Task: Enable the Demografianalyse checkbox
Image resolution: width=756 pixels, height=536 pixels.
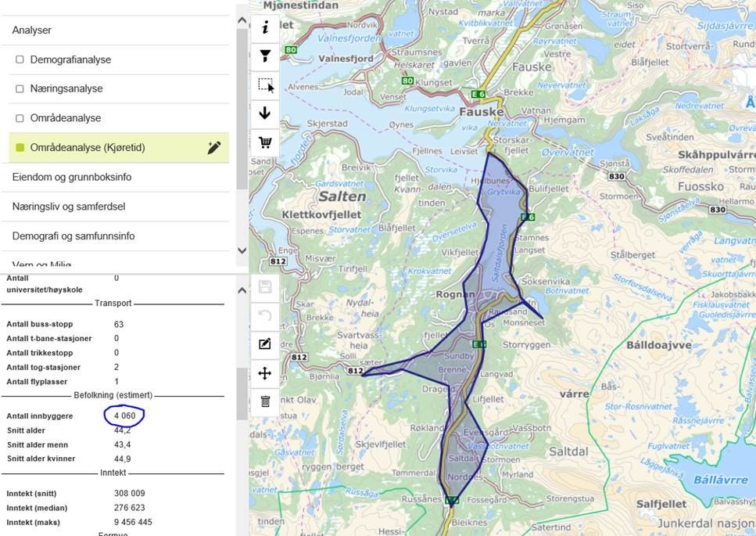Action: [x=20, y=59]
